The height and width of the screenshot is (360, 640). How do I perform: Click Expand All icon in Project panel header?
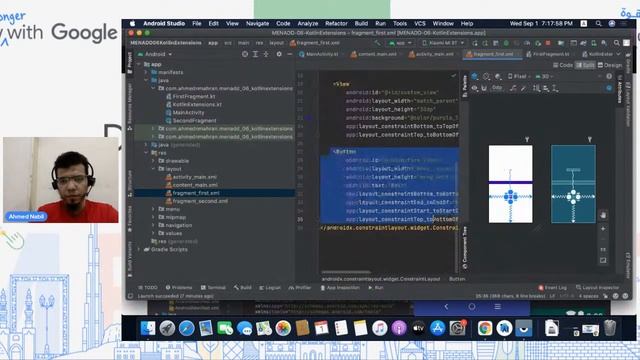255,54
